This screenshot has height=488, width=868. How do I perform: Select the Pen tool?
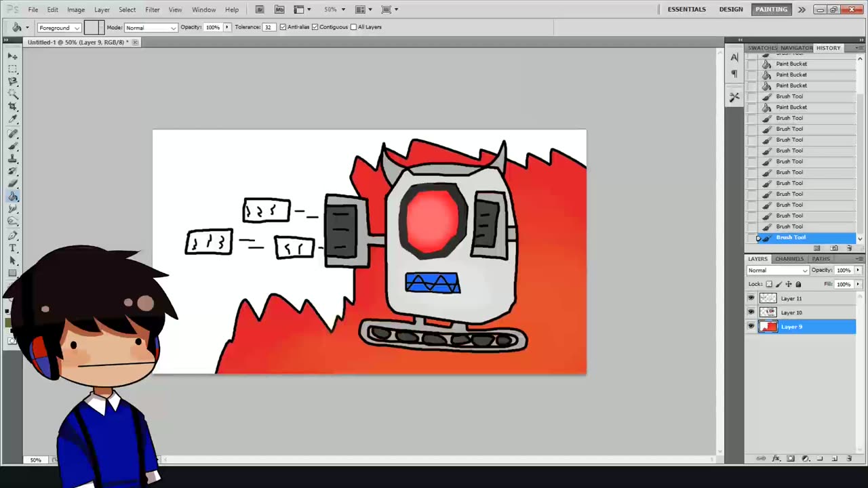(13, 236)
